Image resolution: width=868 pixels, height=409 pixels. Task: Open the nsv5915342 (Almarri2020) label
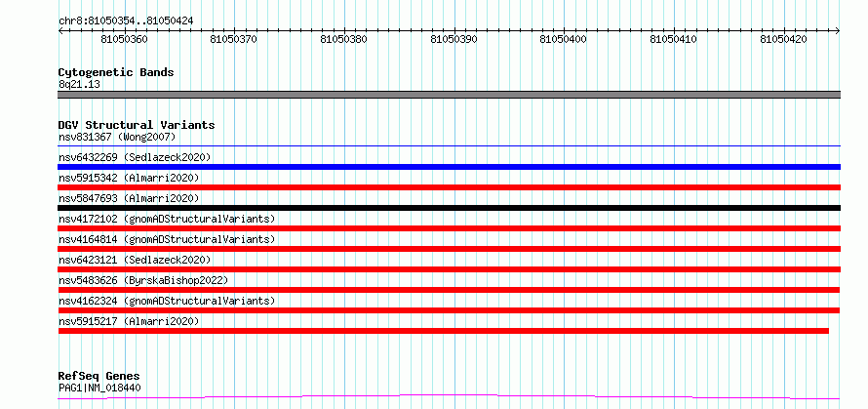tap(129, 178)
